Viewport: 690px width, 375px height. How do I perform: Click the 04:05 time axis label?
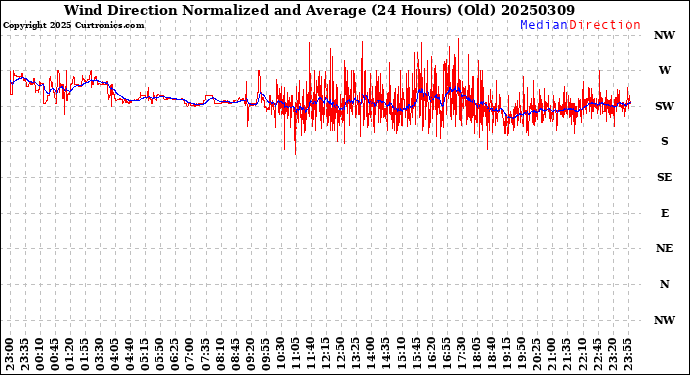pos(114,355)
